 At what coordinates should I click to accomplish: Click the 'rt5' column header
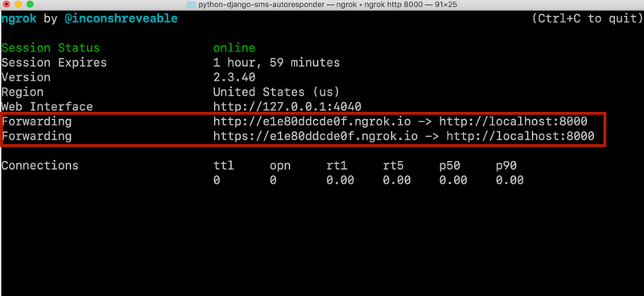pyautogui.click(x=393, y=166)
